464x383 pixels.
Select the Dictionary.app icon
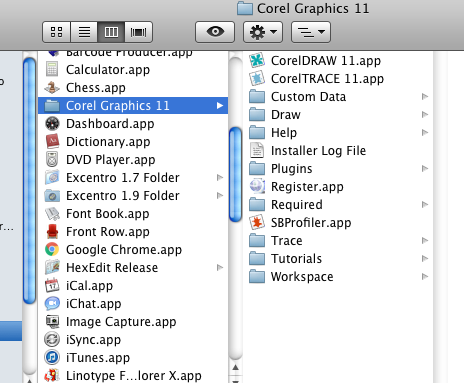click(52, 141)
